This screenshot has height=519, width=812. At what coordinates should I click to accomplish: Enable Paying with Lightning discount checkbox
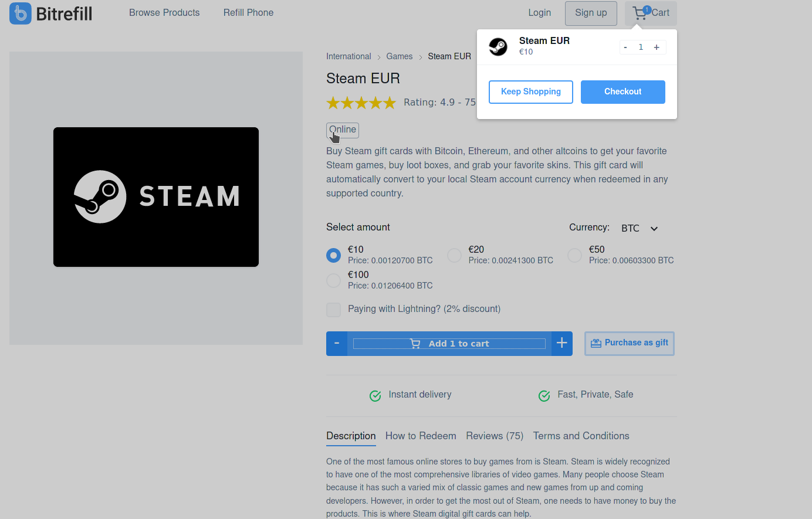pos(333,310)
